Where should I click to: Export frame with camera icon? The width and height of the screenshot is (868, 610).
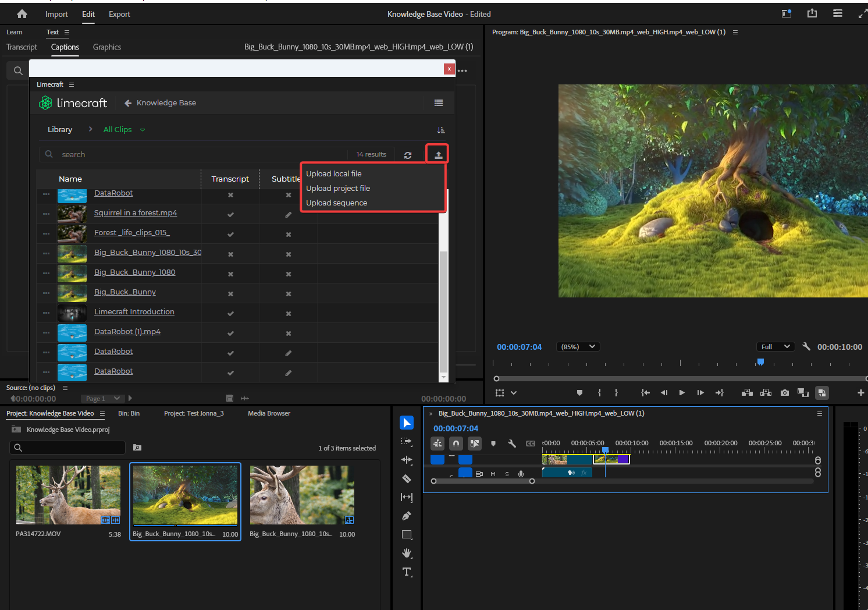click(785, 393)
